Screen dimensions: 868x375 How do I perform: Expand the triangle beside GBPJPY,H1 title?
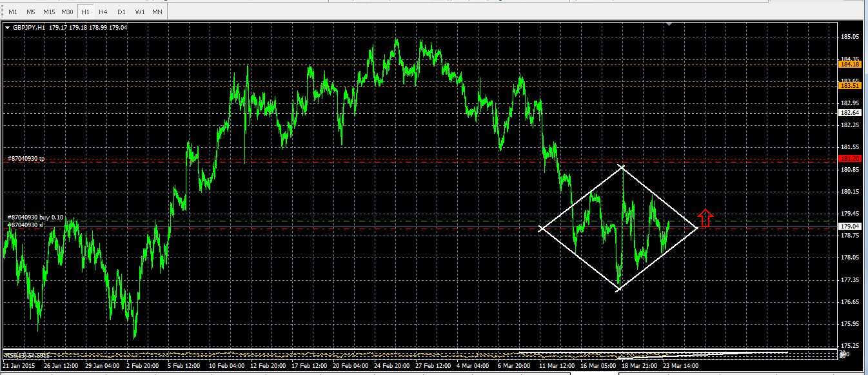(x=8, y=27)
